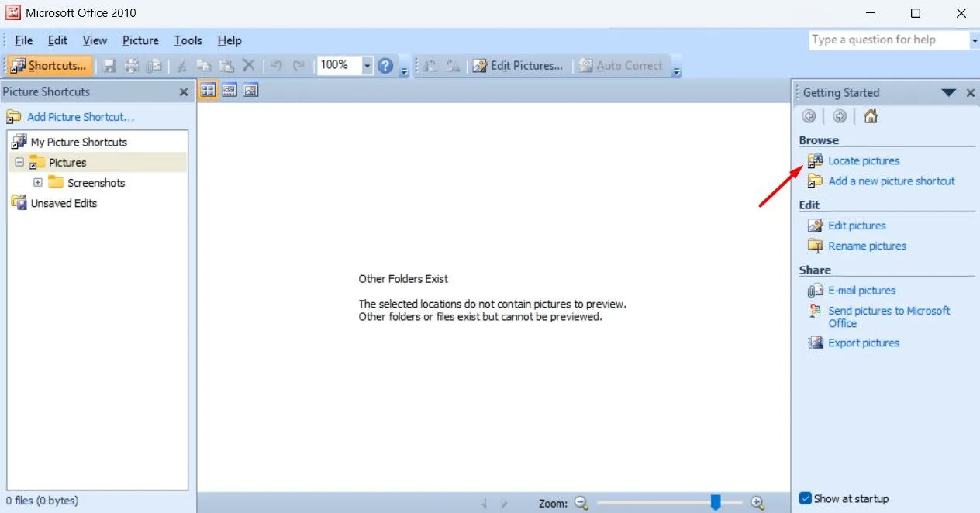Image resolution: width=980 pixels, height=513 pixels.
Task: Expand the Screenshots folder
Action: point(38,182)
